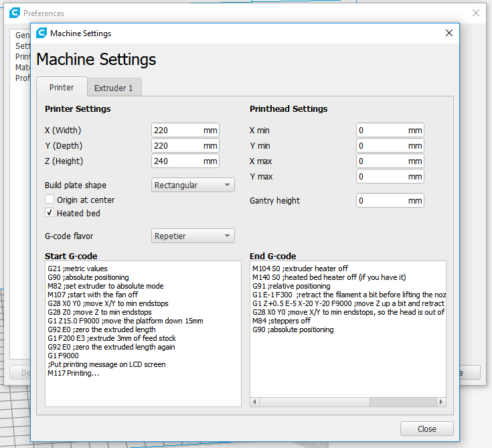
Task: Open the Build plate shape dropdown
Action: [x=193, y=185]
